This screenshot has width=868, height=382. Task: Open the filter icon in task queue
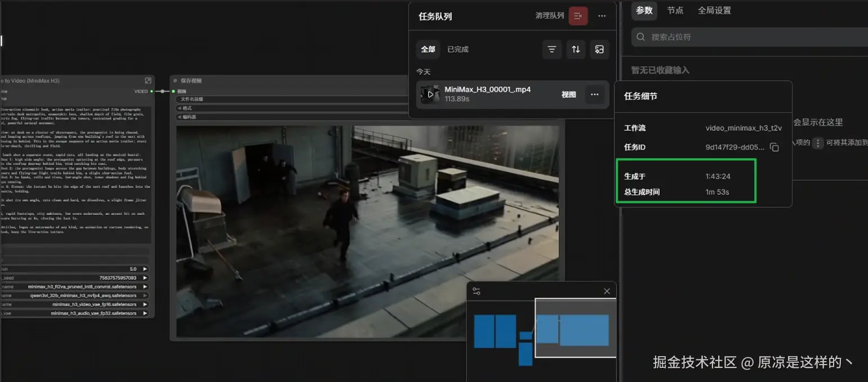(552, 49)
